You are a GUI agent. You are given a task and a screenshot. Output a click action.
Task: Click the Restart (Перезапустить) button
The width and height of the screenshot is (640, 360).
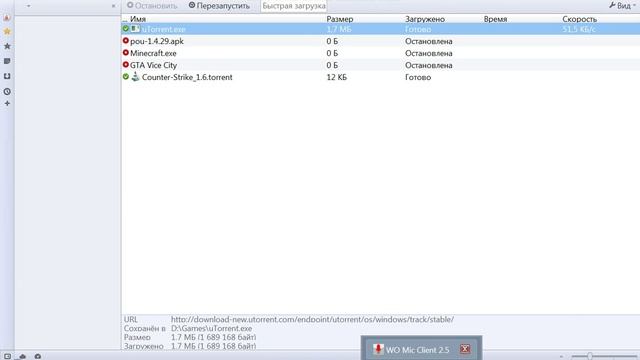pyautogui.click(x=219, y=6)
